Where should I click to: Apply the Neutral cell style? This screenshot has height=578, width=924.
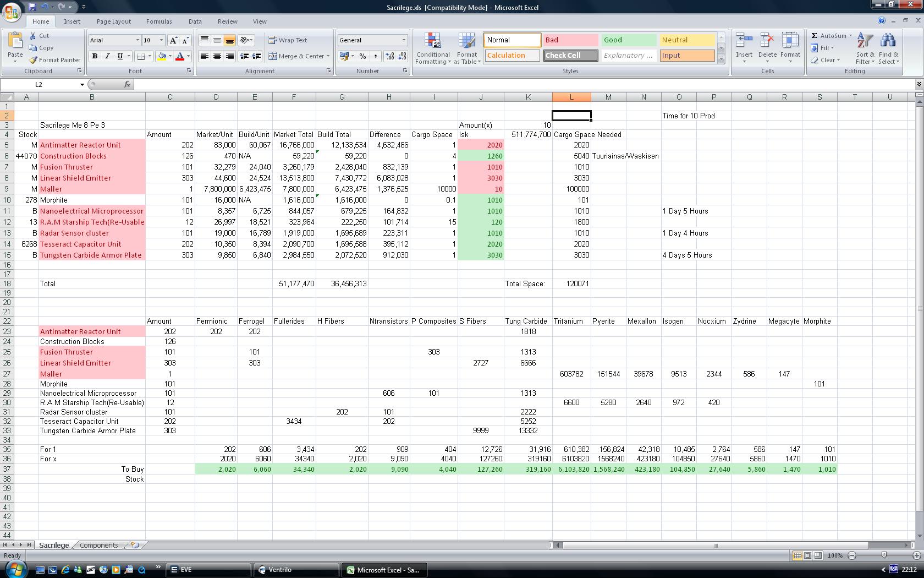point(687,40)
